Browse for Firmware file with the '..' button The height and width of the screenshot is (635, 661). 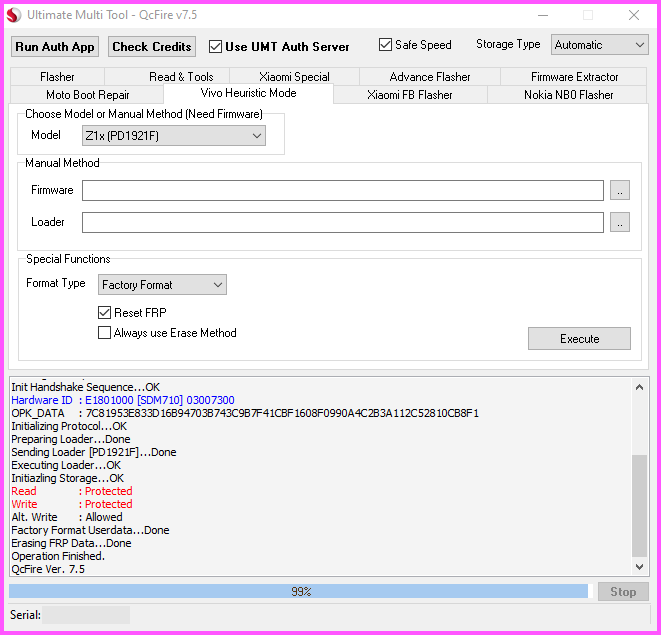pos(620,191)
